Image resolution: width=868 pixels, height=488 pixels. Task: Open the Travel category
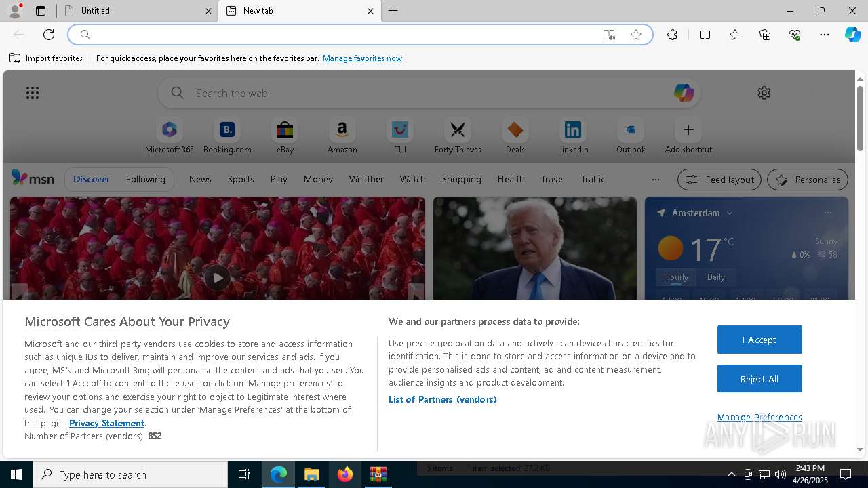coord(553,179)
